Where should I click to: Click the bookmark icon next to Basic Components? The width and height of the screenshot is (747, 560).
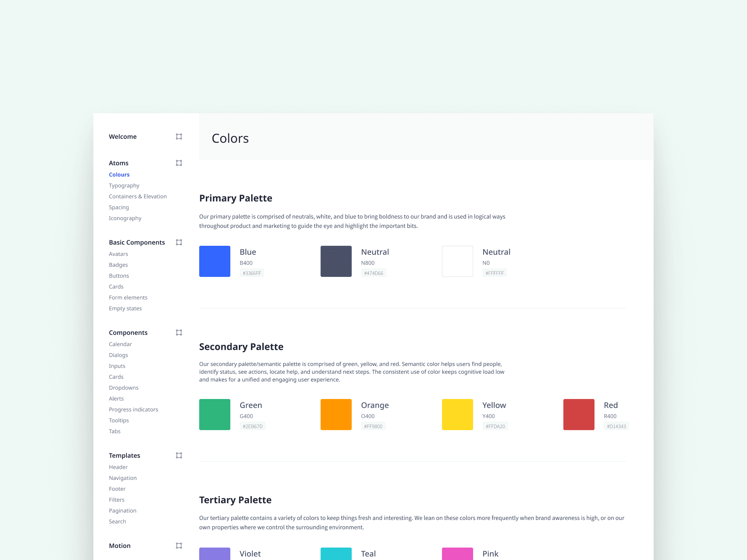tap(179, 242)
